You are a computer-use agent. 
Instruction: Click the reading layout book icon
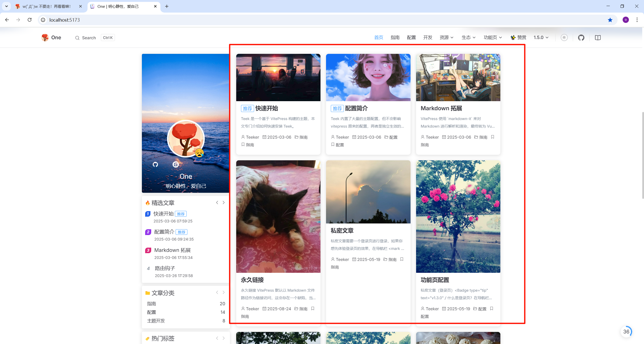tap(598, 38)
